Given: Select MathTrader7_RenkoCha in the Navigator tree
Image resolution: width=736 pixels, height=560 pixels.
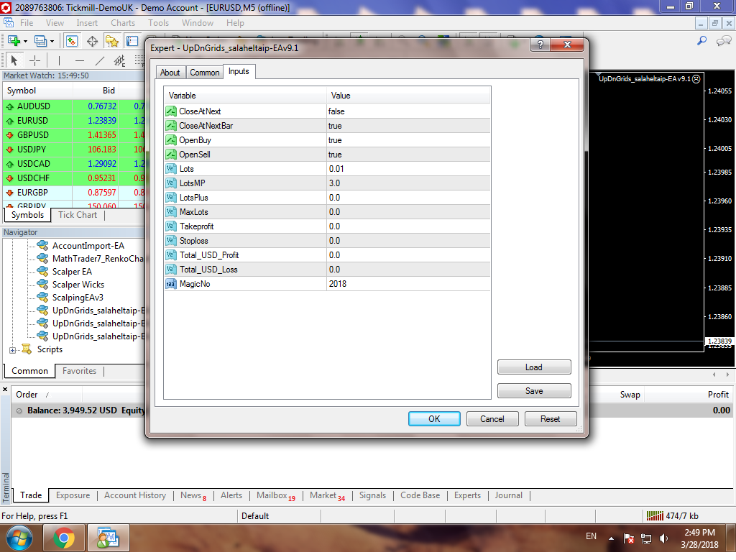Looking at the screenshot, I should click(x=98, y=259).
